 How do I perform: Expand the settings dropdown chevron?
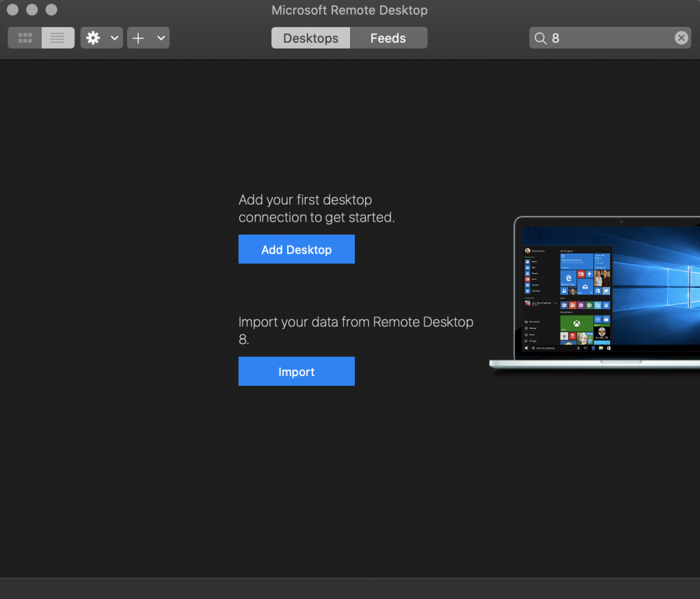coord(115,38)
